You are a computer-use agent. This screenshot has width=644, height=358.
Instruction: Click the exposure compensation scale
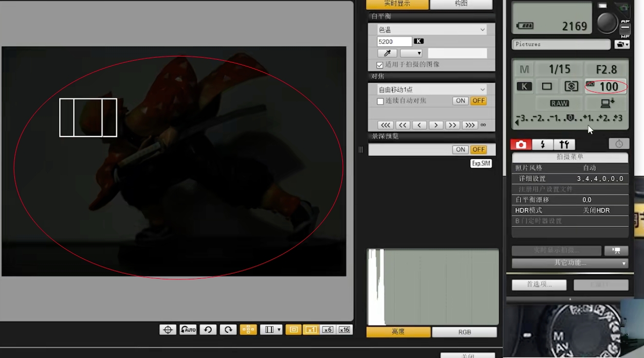(x=569, y=119)
